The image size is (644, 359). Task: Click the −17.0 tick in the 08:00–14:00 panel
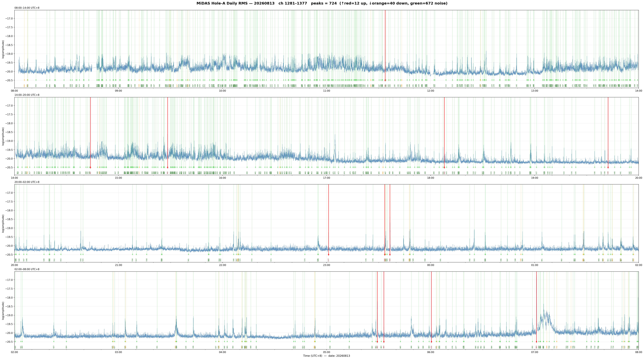point(9,19)
